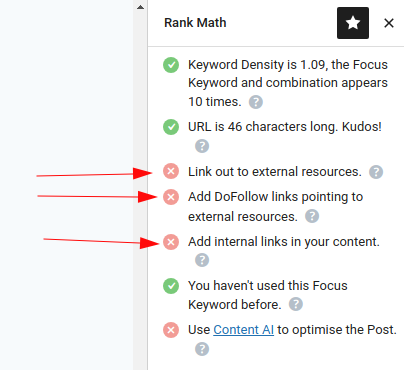This screenshot has width=404, height=370.
Task: Click the Rank Math star icon button
Action: 353,23
